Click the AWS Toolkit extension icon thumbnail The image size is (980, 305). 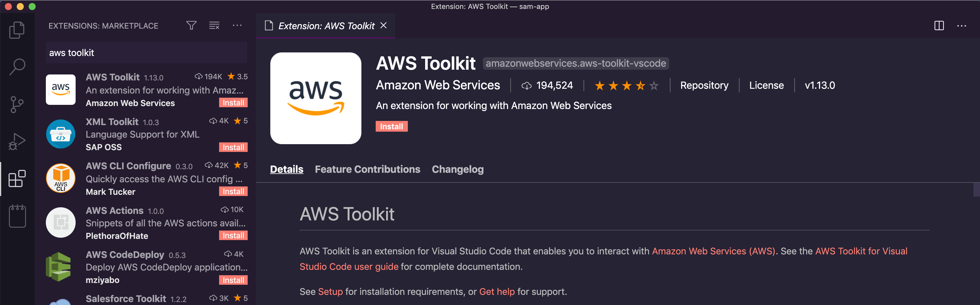(316, 98)
